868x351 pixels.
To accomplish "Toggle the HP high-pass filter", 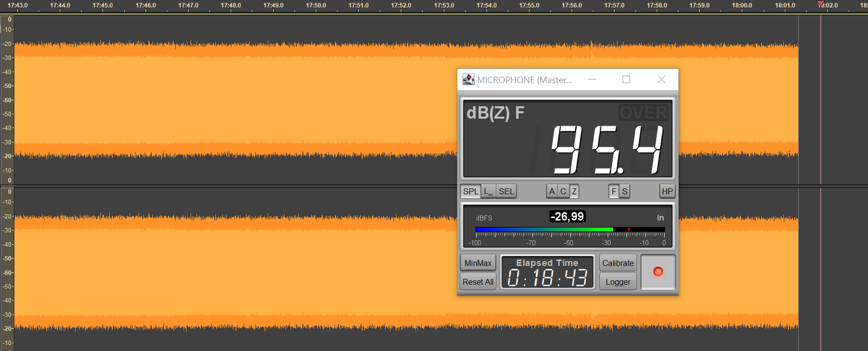I will (x=667, y=191).
